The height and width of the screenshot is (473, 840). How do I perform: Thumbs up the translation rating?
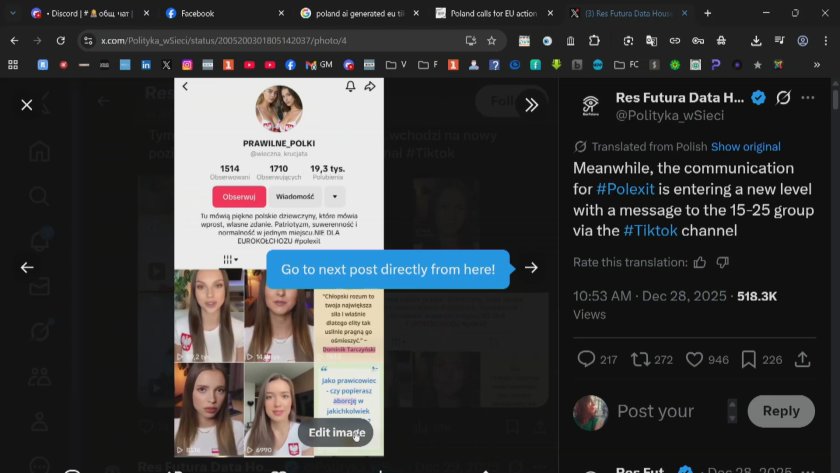click(699, 262)
